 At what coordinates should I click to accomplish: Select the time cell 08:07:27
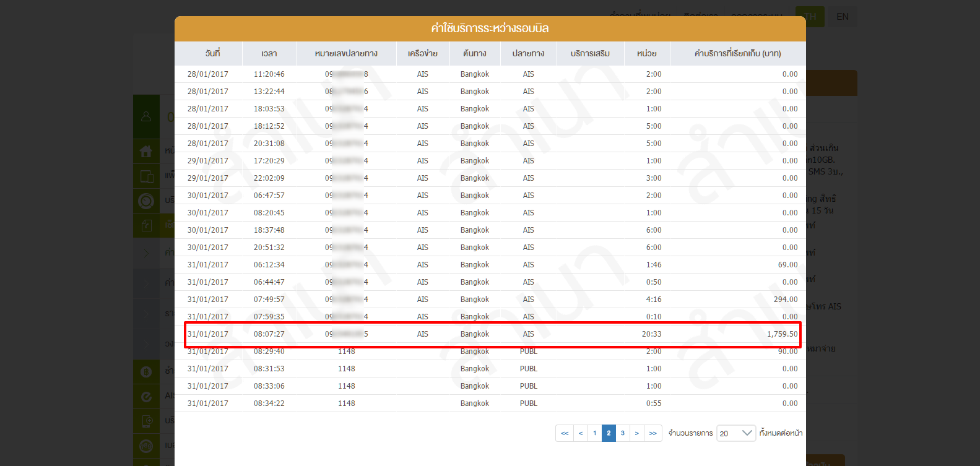pyautogui.click(x=269, y=334)
